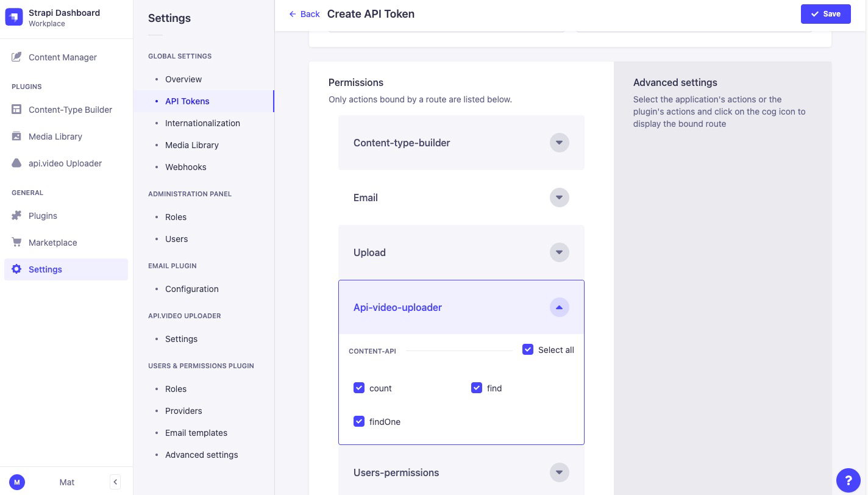Expand the Email permissions section
868x495 pixels.
pyautogui.click(x=560, y=198)
